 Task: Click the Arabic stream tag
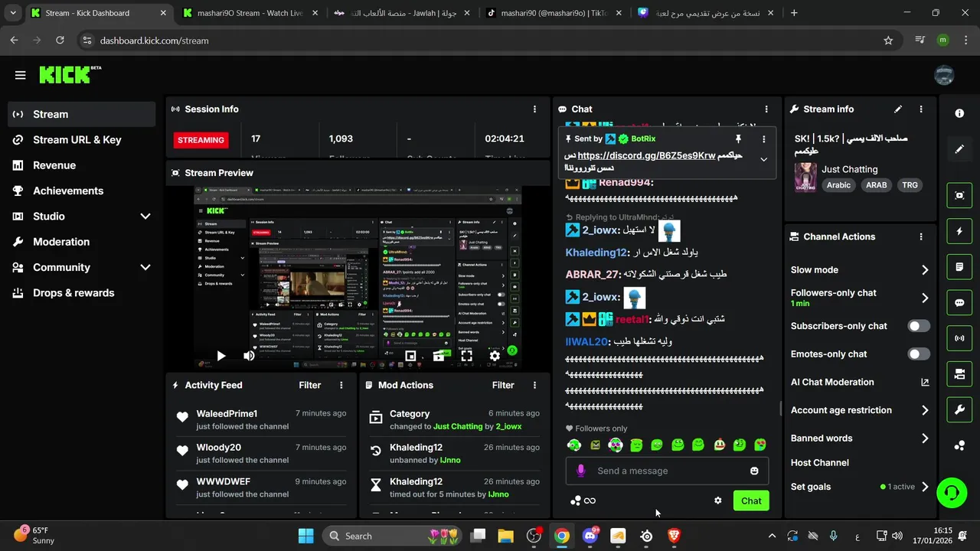click(x=838, y=185)
